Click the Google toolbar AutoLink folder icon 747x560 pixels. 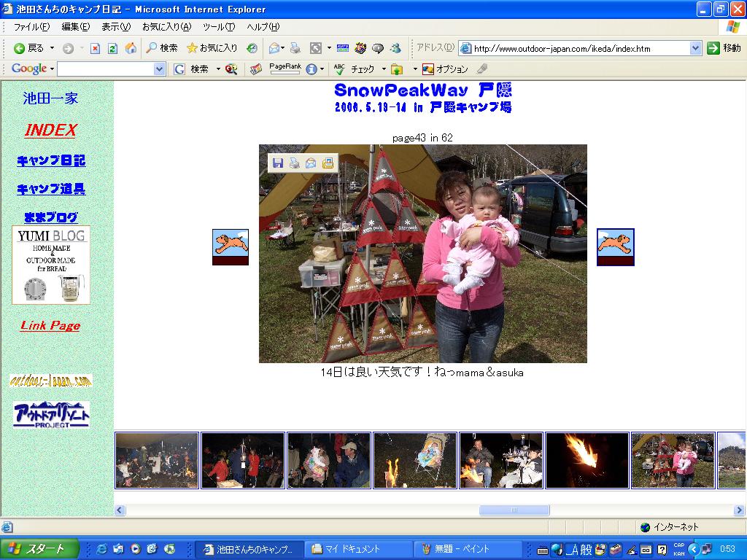coord(397,69)
